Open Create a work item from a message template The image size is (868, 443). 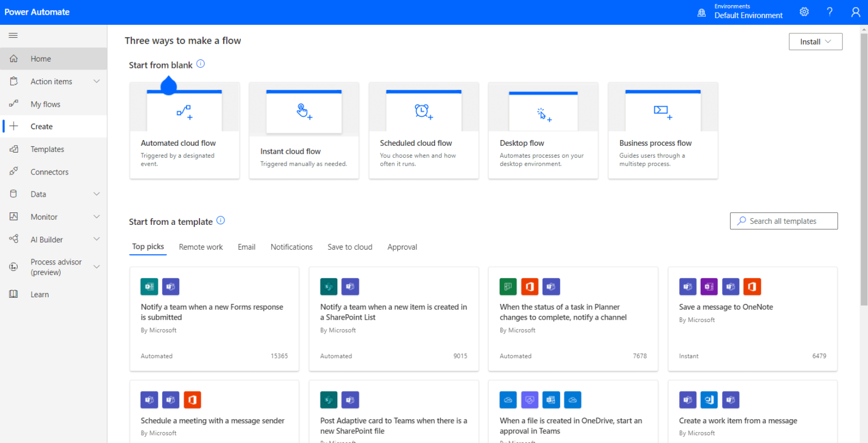click(753, 411)
